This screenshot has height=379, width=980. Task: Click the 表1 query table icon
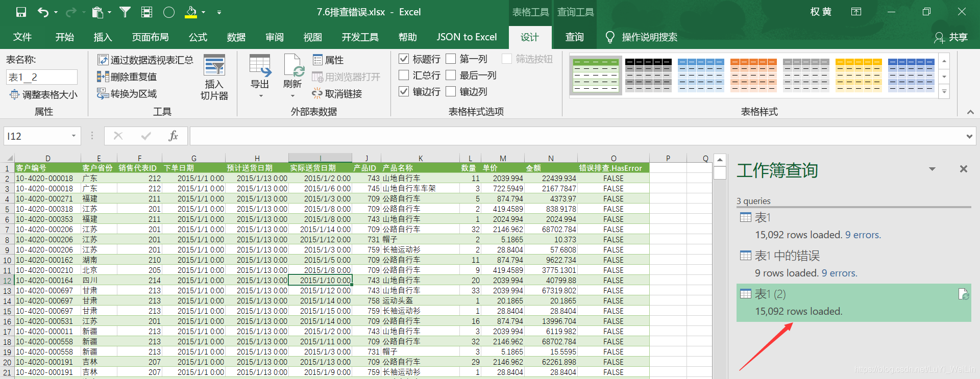tap(746, 217)
